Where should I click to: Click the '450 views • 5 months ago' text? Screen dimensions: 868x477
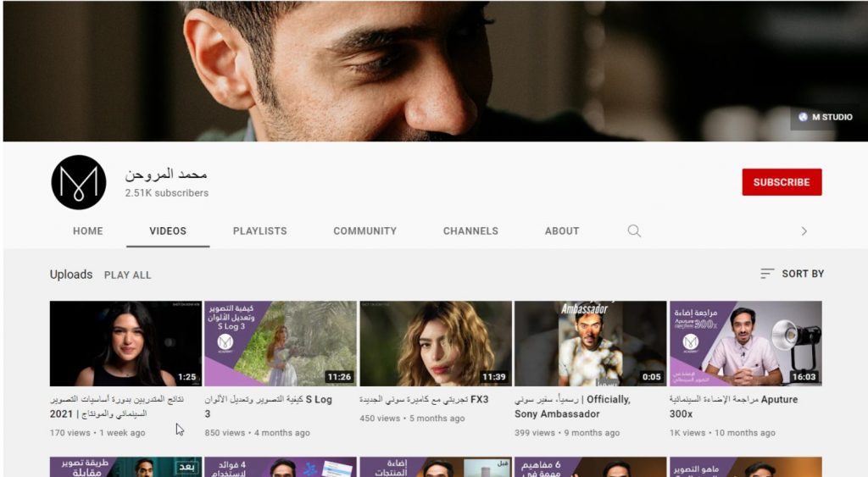413,419
